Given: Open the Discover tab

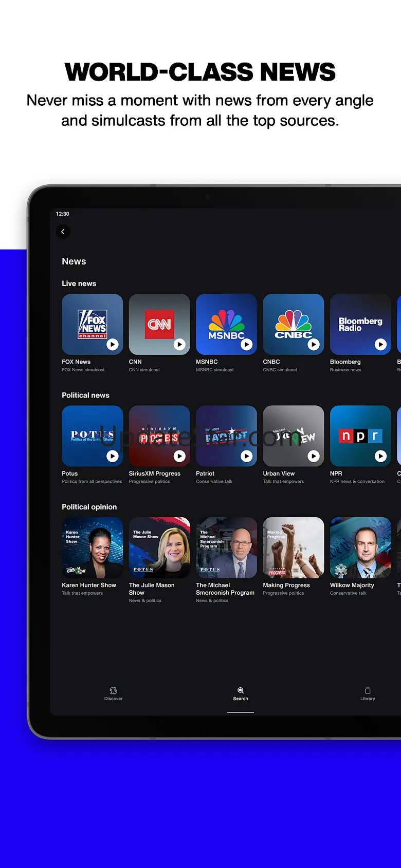Looking at the screenshot, I should tap(114, 693).
